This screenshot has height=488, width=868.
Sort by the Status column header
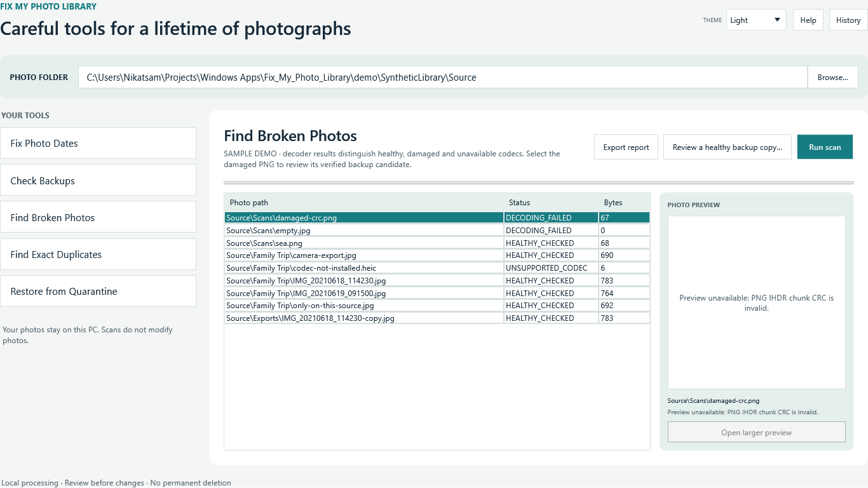tap(551, 203)
